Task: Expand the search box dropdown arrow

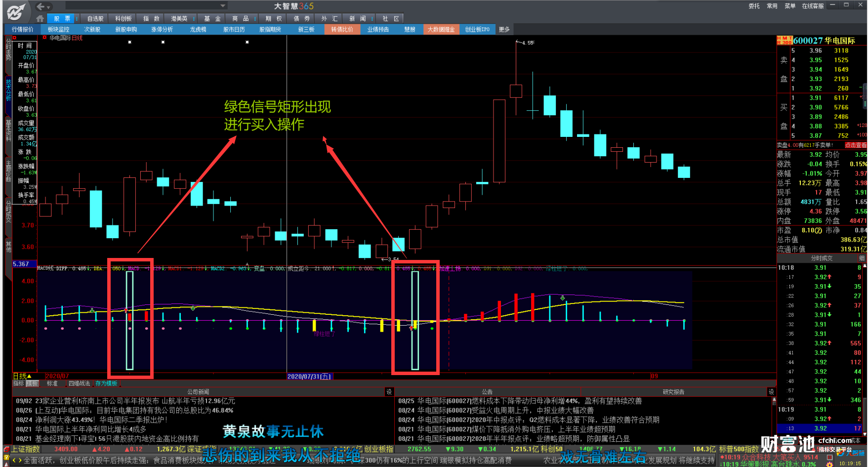Action: 223,6
